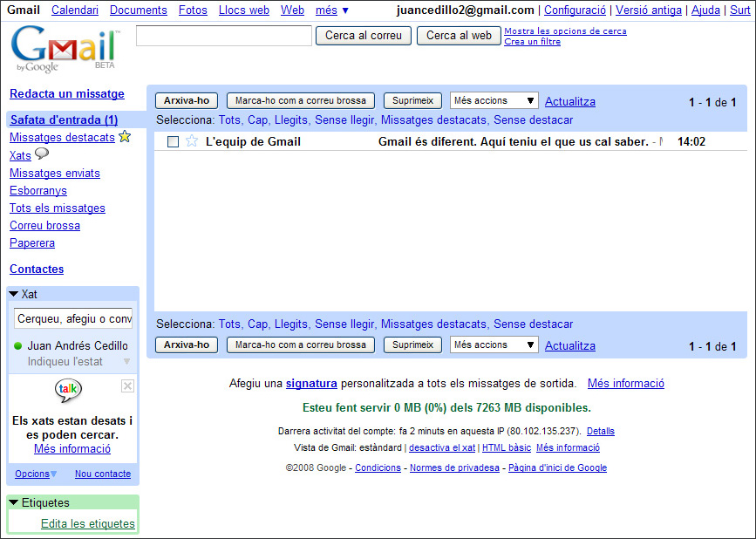Collapse the Xat panel
Viewport: 756px width, 539px height.
pyautogui.click(x=14, y=295)
